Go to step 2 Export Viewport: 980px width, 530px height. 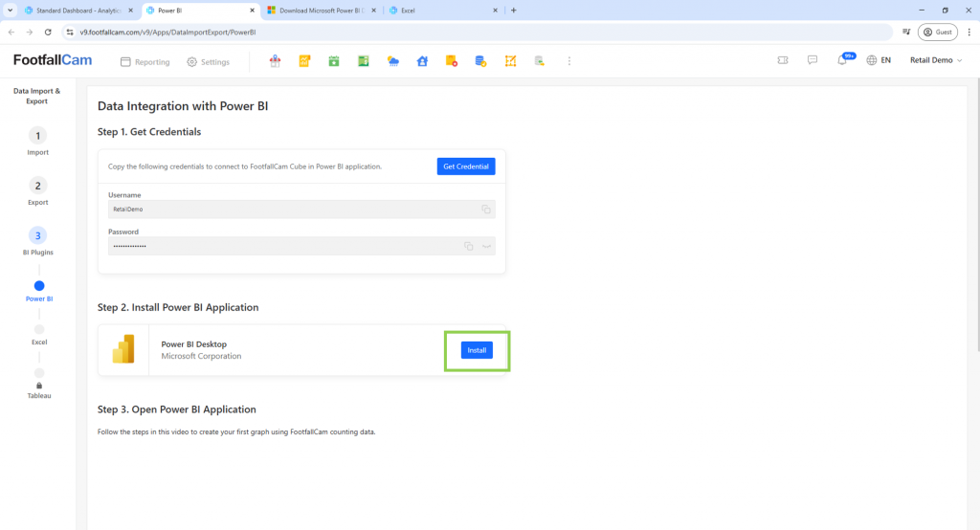pos(37,191)
